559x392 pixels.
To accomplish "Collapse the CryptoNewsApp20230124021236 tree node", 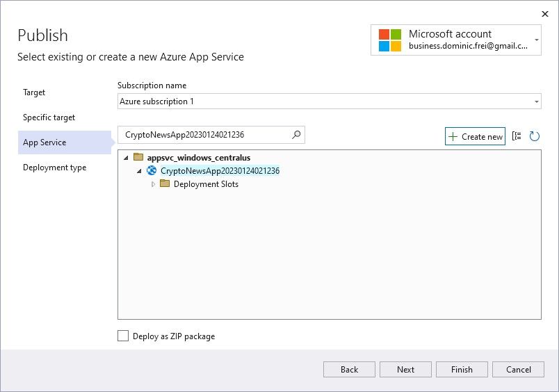I will pyautogui.click(x=139, y=171).
